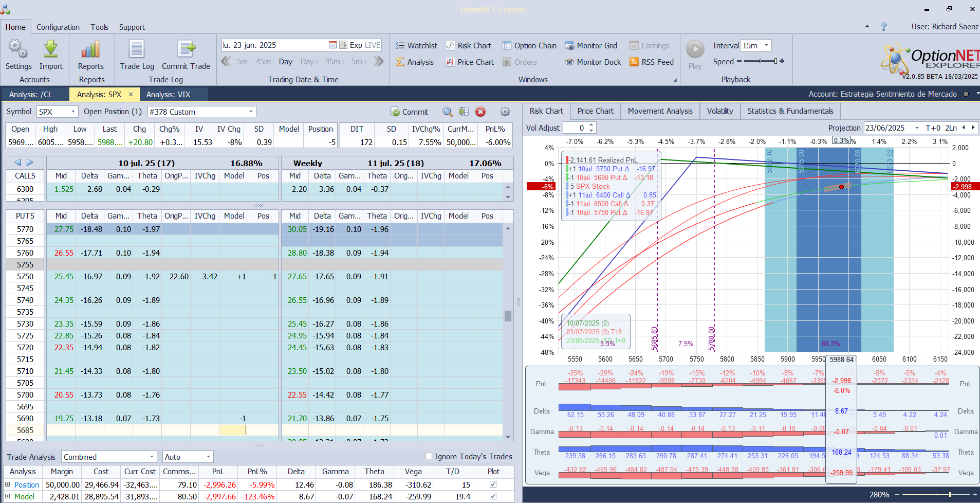
Task: Open the Monitor Grid window
Action: click(591, 45)
